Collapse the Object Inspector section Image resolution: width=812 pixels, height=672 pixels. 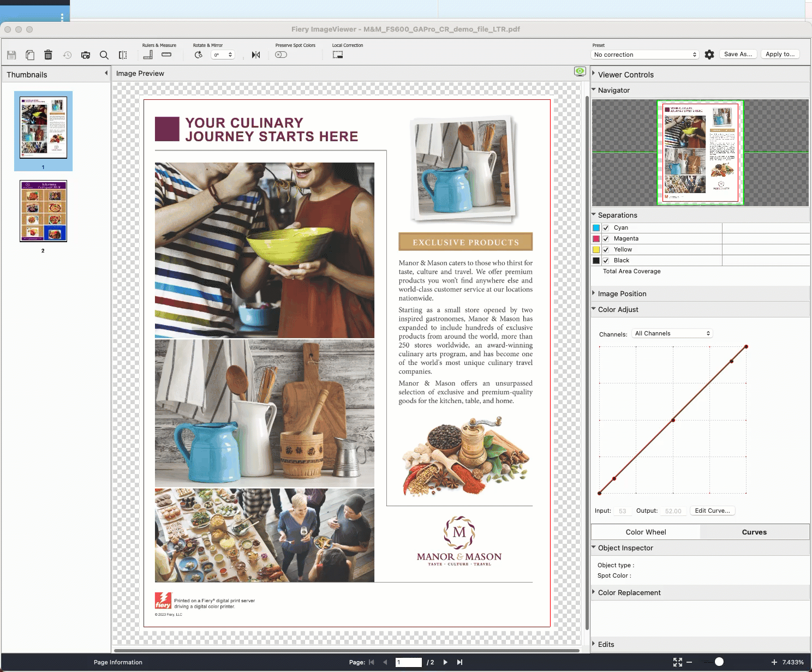594,547
